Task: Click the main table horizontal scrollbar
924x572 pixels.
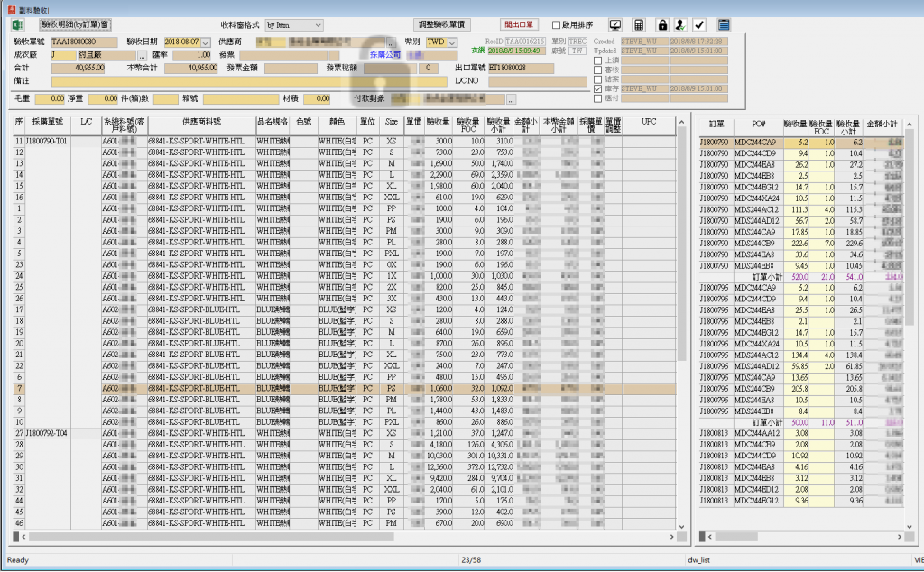Action: tap(211, 537)
